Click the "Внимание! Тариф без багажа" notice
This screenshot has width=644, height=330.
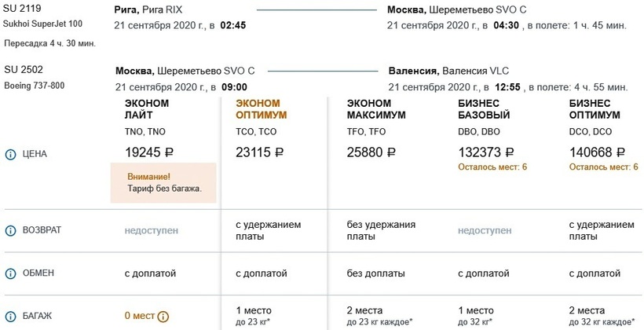coord(164,182)
